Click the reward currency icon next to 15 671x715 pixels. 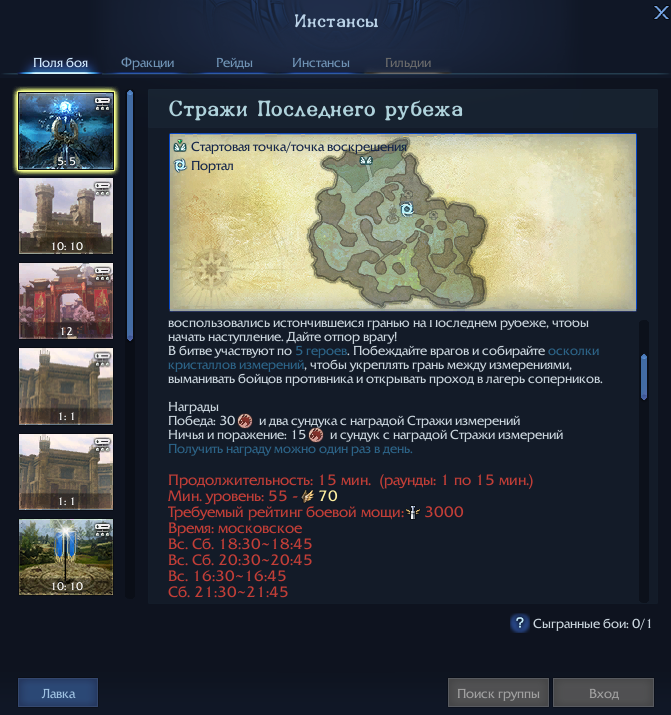click(315, 435)
